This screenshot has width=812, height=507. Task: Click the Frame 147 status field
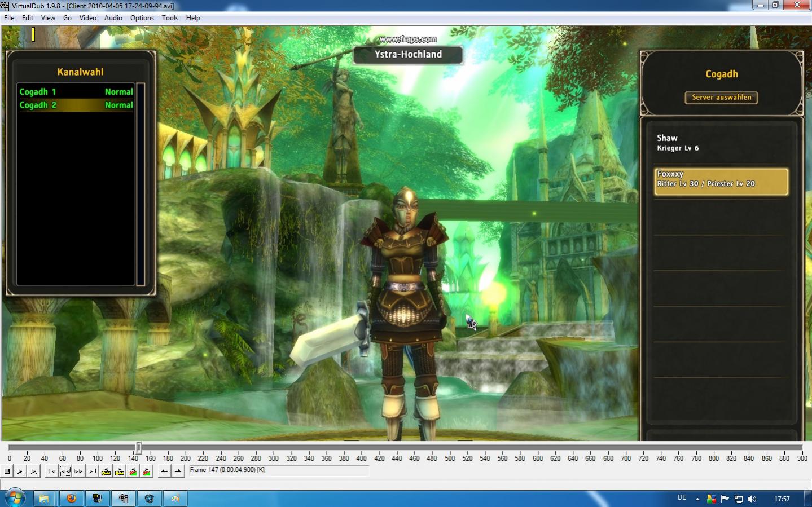(279, 470)
